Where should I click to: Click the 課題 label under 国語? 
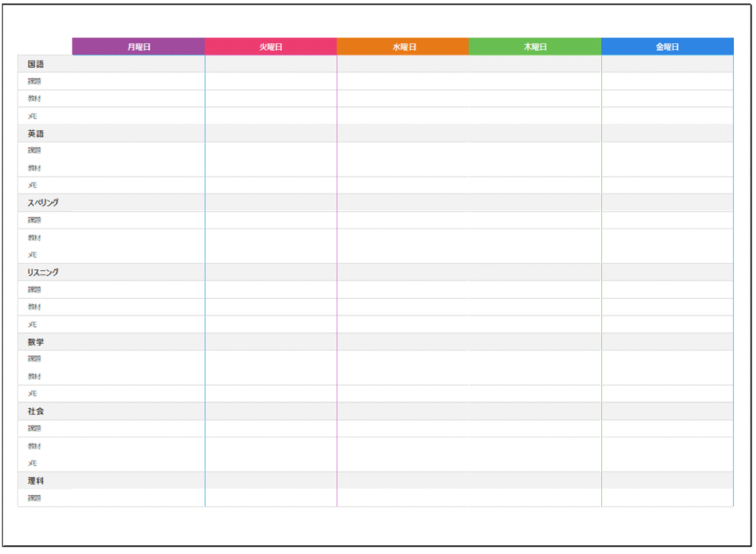(x=34, y=81)
